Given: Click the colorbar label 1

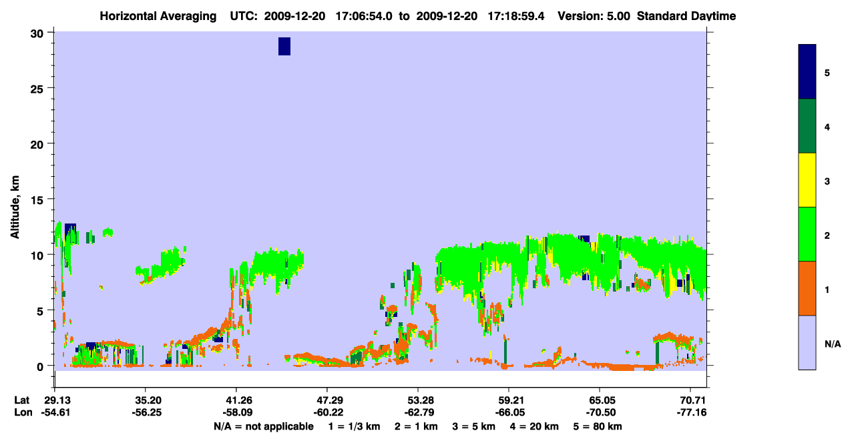Looking at the screenshot, I should point(827,289).
